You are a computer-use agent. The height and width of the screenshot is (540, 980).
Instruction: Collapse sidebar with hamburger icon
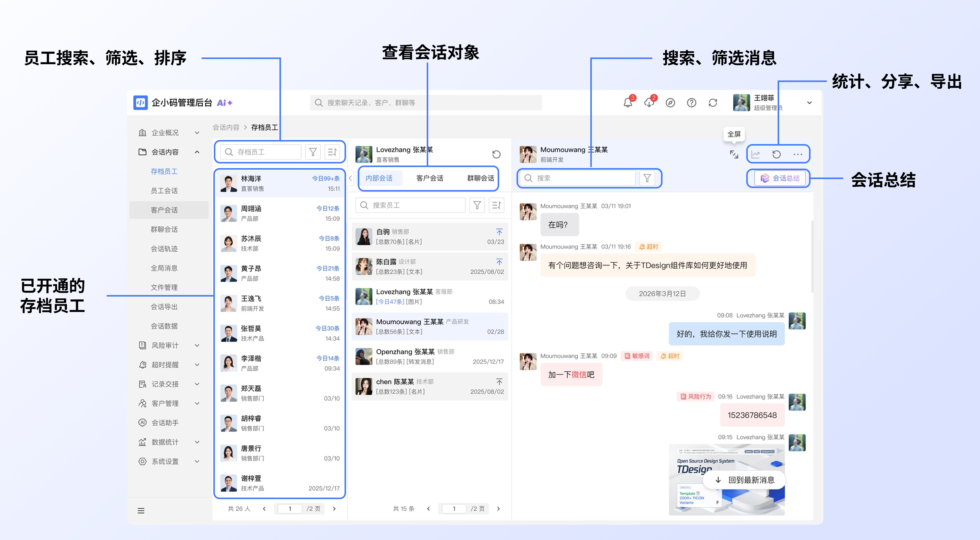click(x=141, y=511)
